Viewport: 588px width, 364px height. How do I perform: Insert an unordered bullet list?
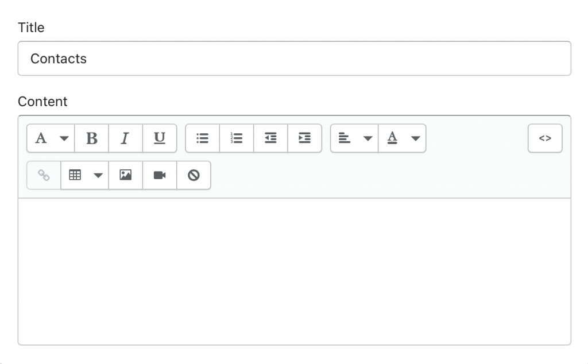(202, 138)
